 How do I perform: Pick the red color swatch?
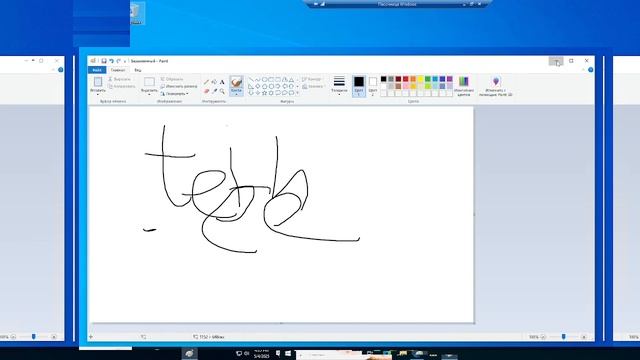coord(406,79)
